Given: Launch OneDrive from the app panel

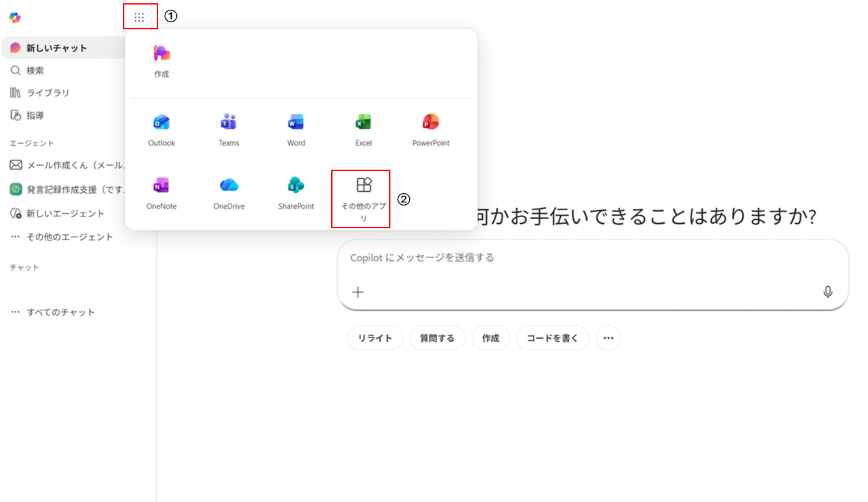Looking at the screenshot, I should [229, 194].
